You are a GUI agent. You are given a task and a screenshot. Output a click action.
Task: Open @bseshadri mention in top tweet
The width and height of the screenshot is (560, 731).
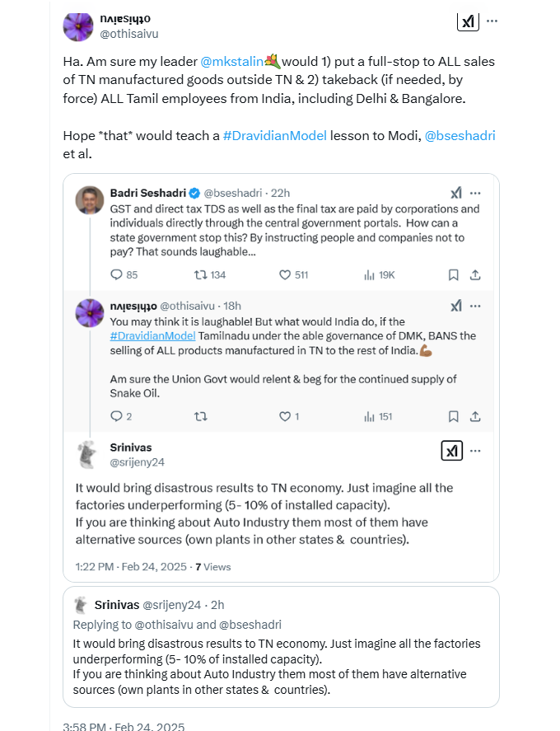(x=460, y=134)
